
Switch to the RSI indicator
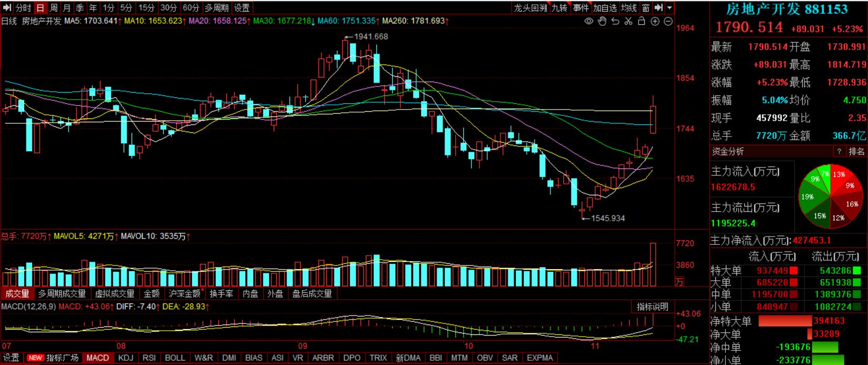click(149, 358)
